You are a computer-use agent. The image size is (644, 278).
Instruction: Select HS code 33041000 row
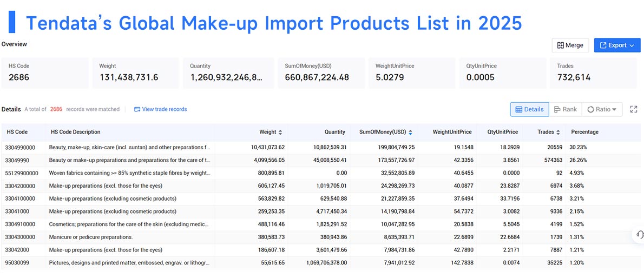coord(321,211)
